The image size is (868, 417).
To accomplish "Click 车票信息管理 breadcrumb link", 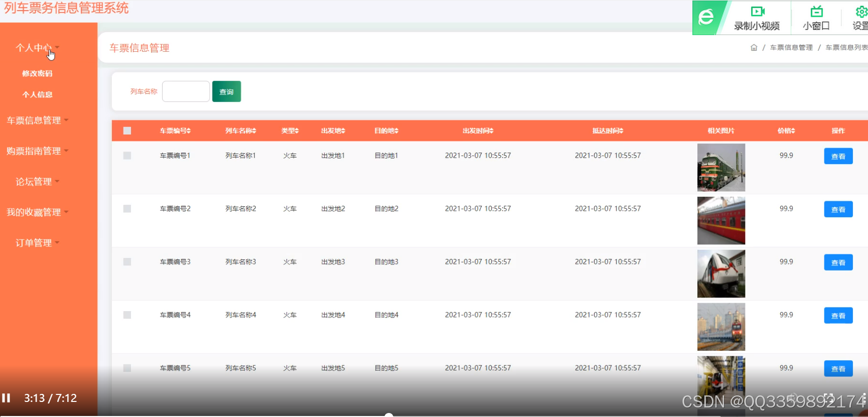I will [791, 48].
